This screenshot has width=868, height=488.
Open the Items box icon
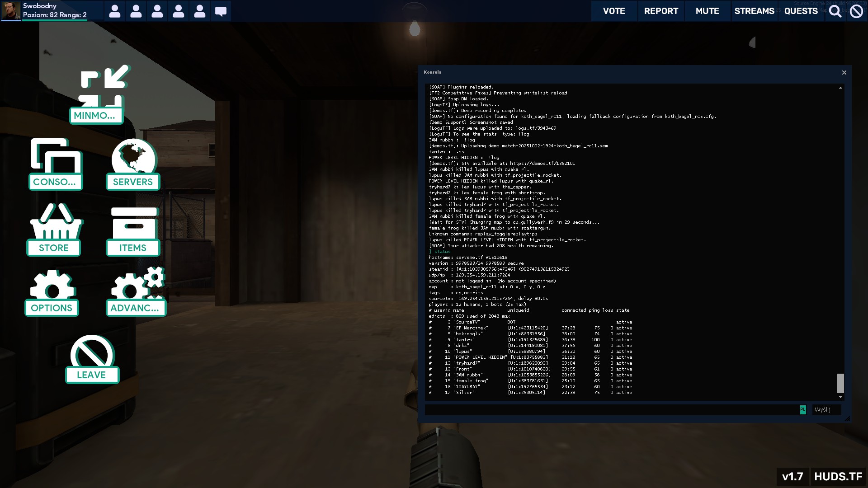[x=134, y=223]
